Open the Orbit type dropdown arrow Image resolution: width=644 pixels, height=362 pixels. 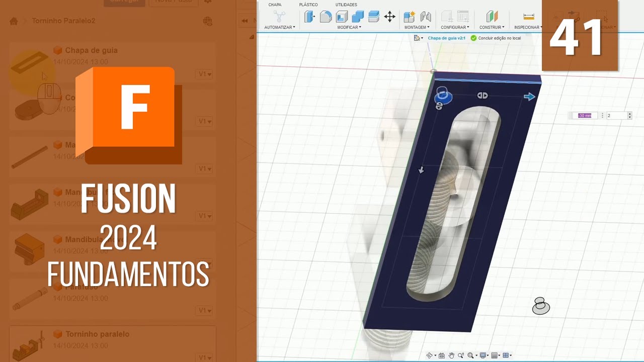(x=435, y=356)
